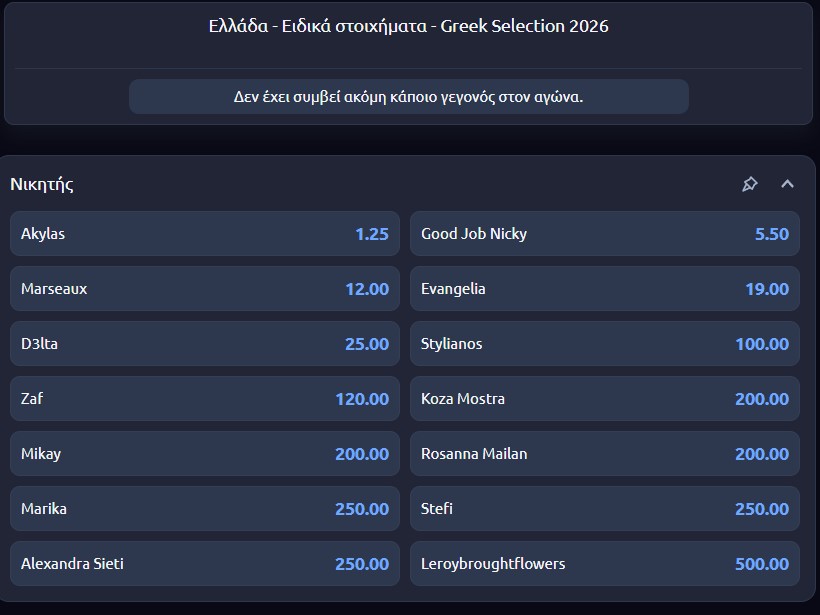Select Leroybroughtflowers at 500.00
This screenshot has width=820, height=615.
604,564
